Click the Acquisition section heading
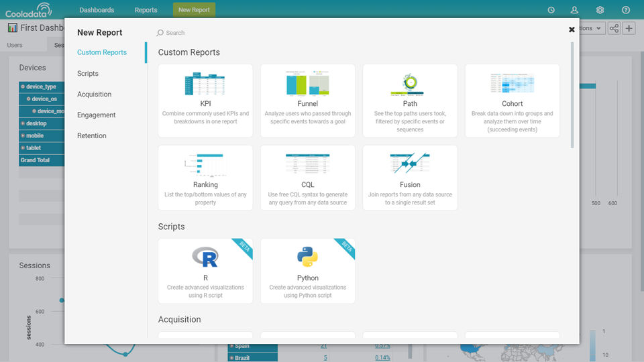644x362 pixels. (x=180, y=319)
